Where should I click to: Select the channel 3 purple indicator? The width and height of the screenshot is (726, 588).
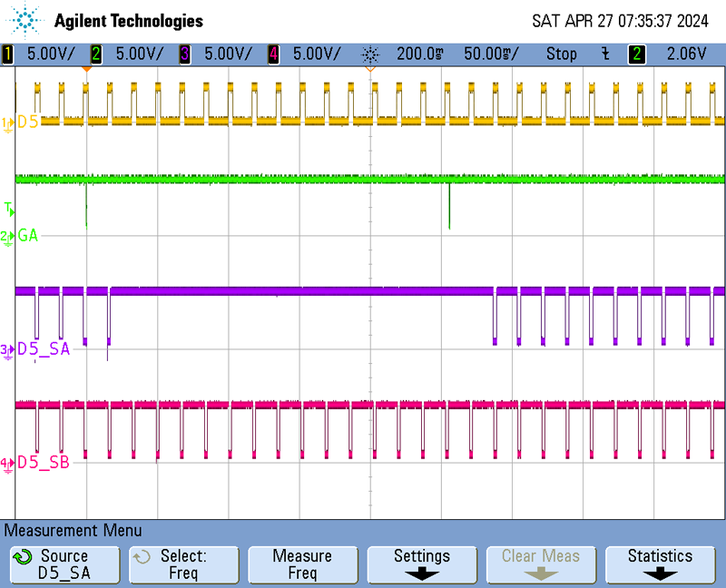185,54
